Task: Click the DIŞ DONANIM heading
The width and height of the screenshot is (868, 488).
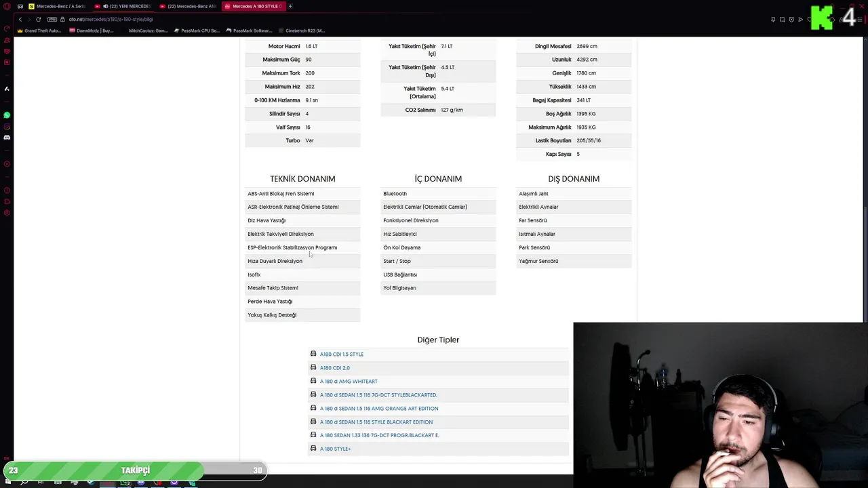Action: tap(574, 179)
